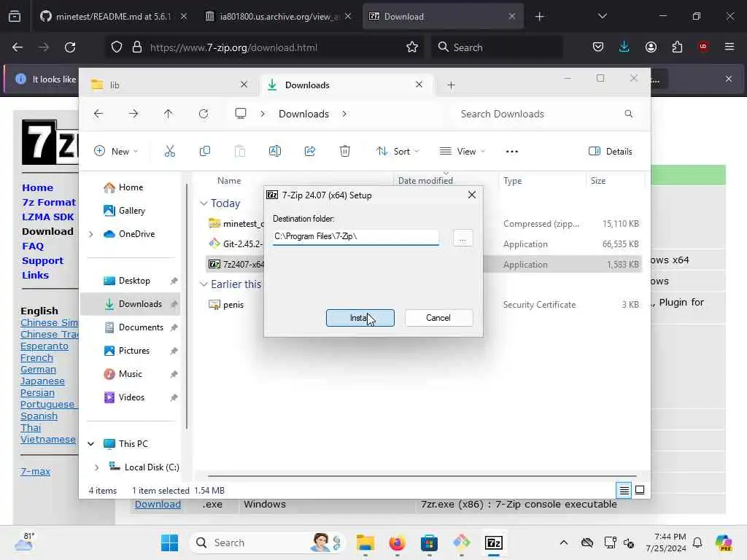Open the destination folder browse button
Image resolution: width=747 pixels, height=560 pixels.
462,238
